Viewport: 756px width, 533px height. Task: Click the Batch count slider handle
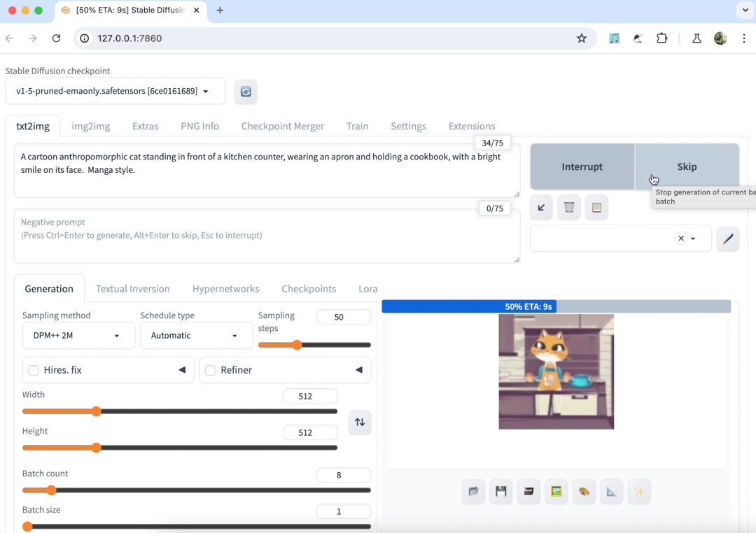click(52, 490)
